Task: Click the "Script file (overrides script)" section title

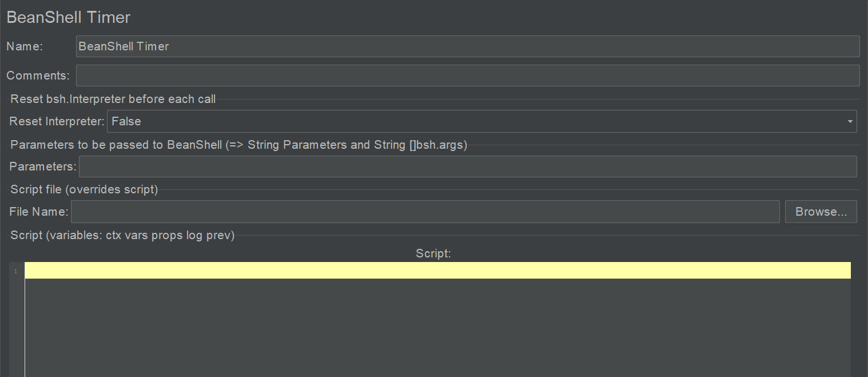Action: 84,189
